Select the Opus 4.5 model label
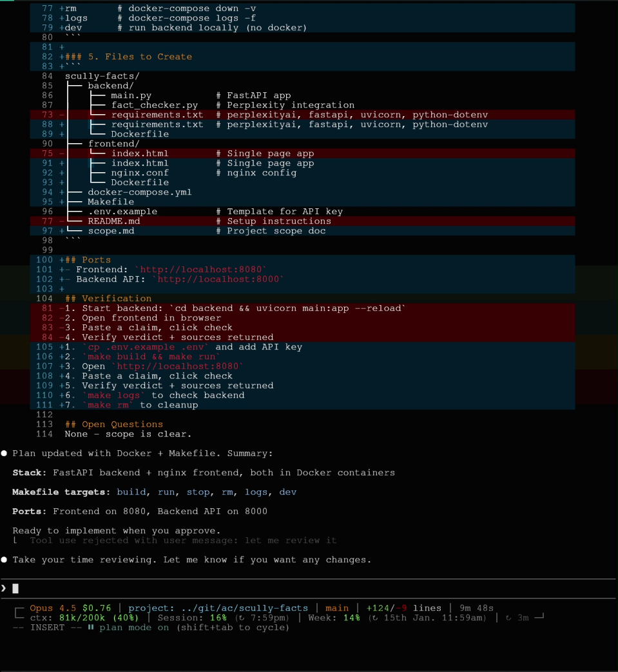Screen dimensions: 618x672 point(51,608)
